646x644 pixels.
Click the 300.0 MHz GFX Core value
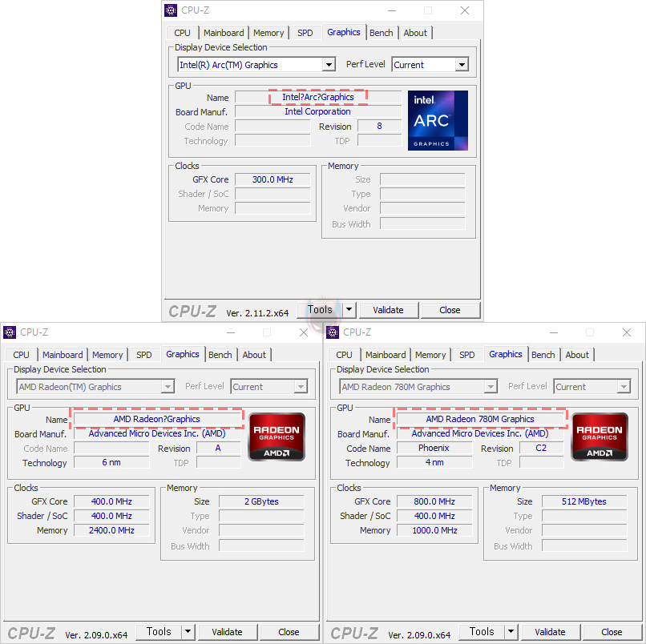[273, 179]
